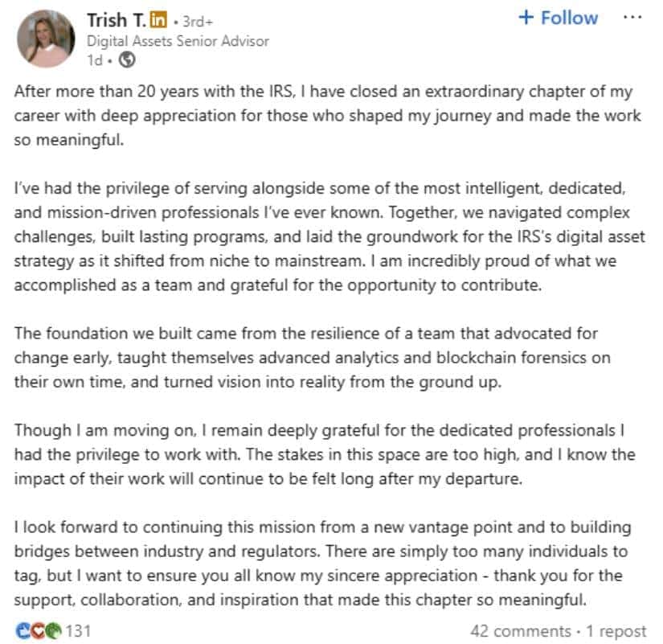Image resolution: width=663 pixels, height=644 pixels.
Task: Click the blue thumbs-up Like reaction icon
Action: tap(23, 631)
